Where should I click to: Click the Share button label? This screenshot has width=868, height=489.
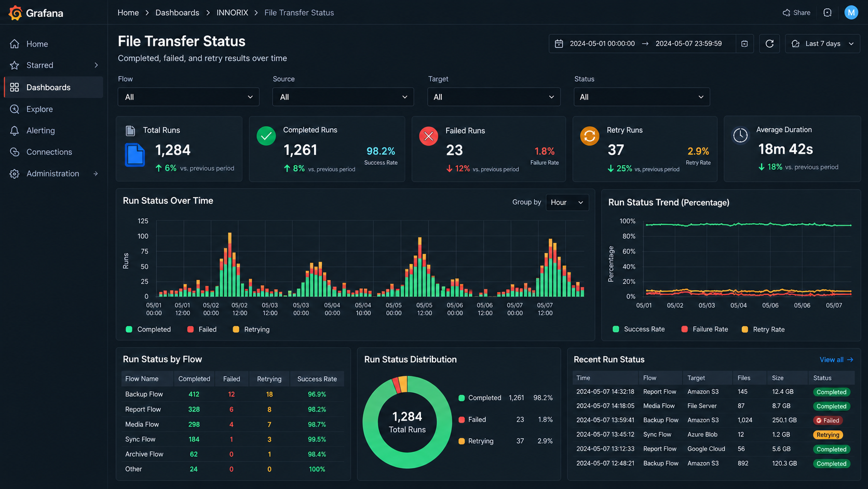[802, 12]
